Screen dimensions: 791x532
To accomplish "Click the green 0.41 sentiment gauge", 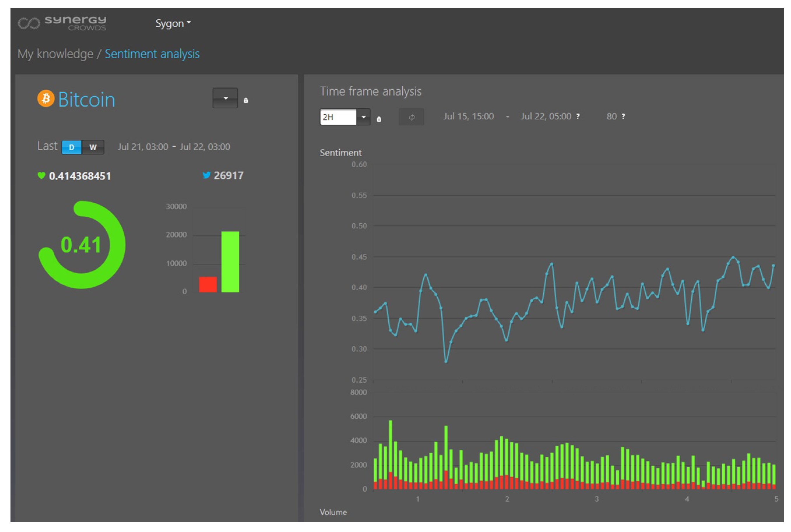I will (82, 245).
